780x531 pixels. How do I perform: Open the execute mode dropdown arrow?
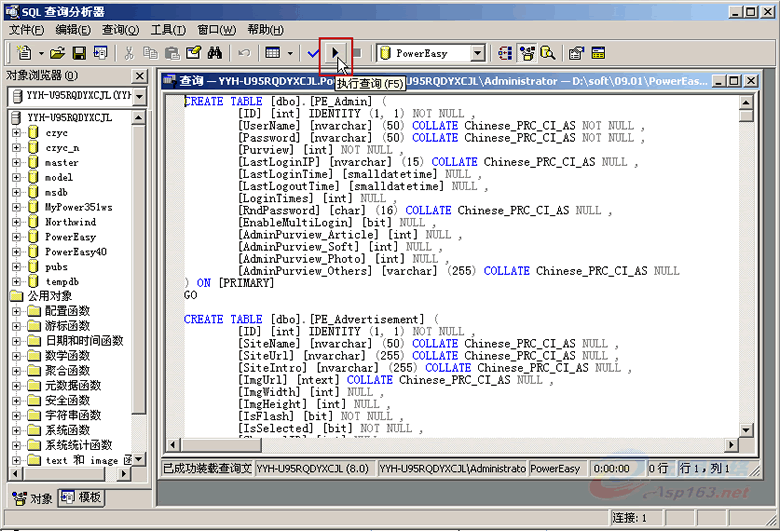[x=290, y=53]
